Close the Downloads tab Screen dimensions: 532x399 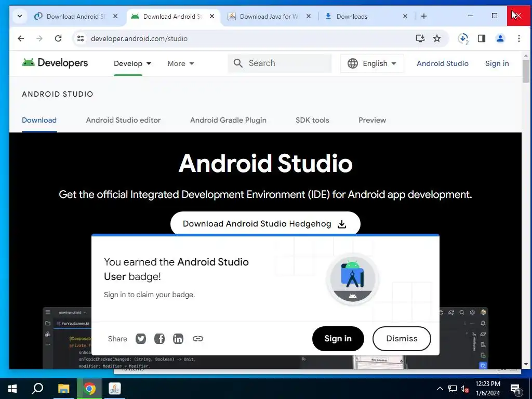[405, 16]
